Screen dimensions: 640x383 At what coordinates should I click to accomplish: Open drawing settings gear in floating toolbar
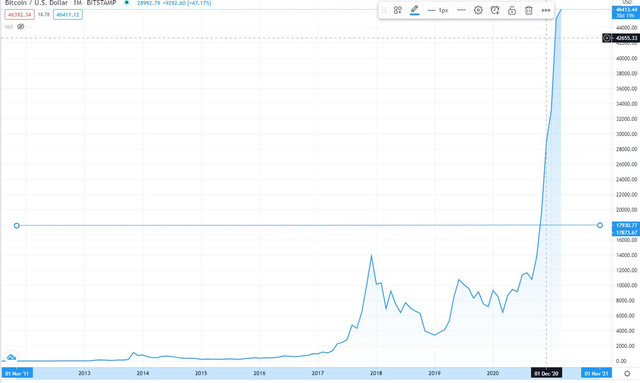478,10
